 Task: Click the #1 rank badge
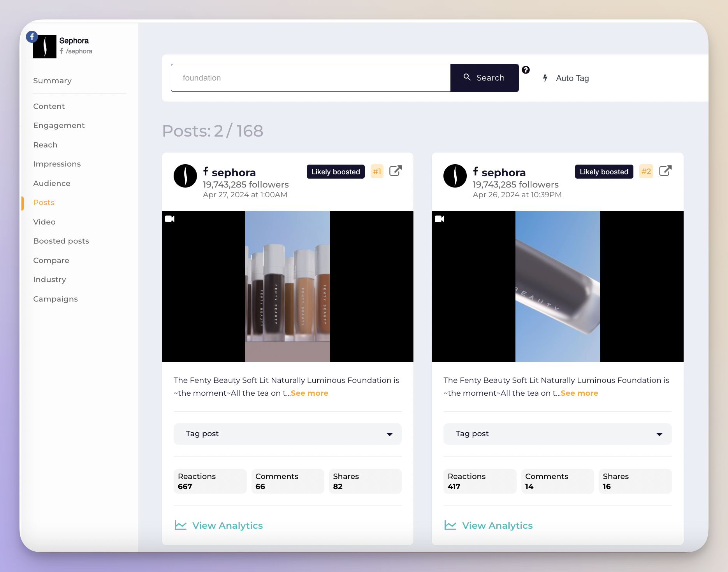pos(377,172)
